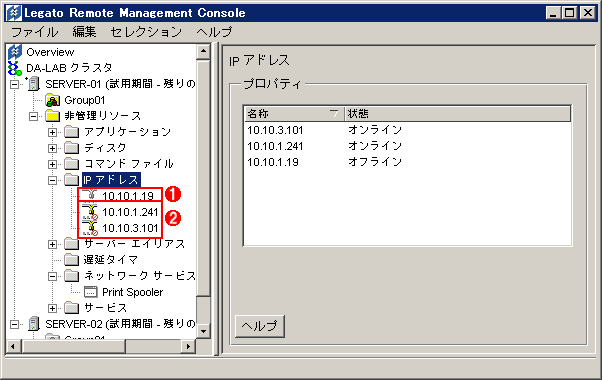Screen dimensions: 602x380
Task: Collapse the SERVER-02 tree node
Action: coord(14,324)
